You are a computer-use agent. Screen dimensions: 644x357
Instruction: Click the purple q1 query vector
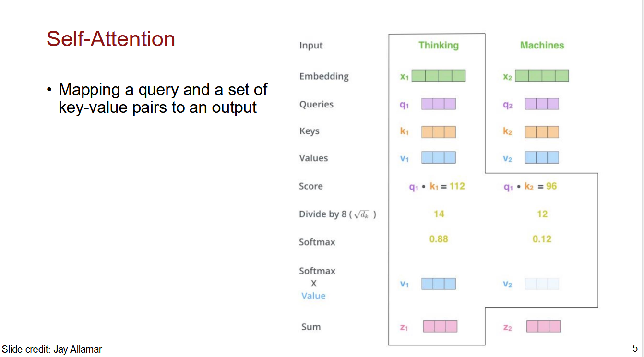pyautogui.click(x=439, y=104)
